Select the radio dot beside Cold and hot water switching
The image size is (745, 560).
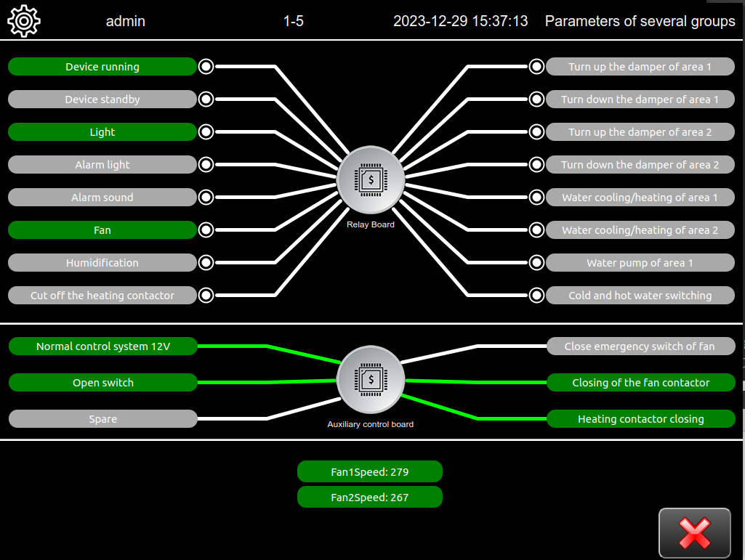coord(536,296)
